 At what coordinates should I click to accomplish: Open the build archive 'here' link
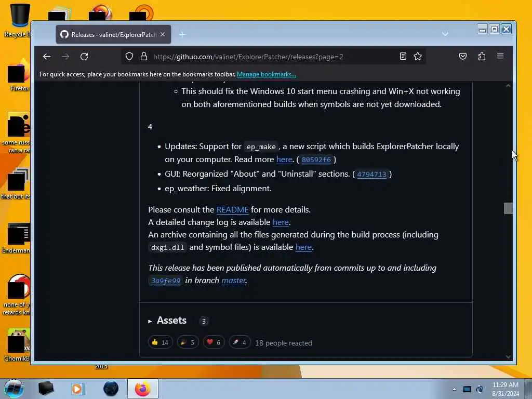[303, 247]
